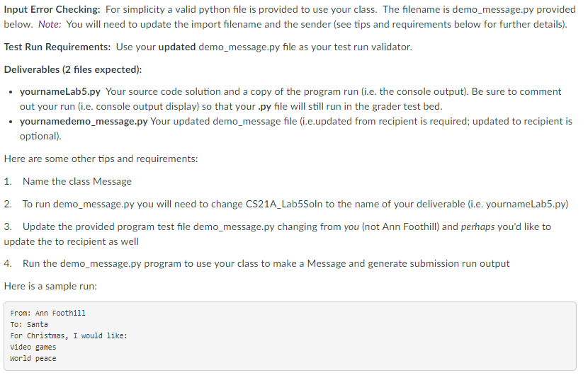Click the bold 'yournameLab5.py' filename
The height and width of the screenshot is (385, 588).
coord(60,91)
